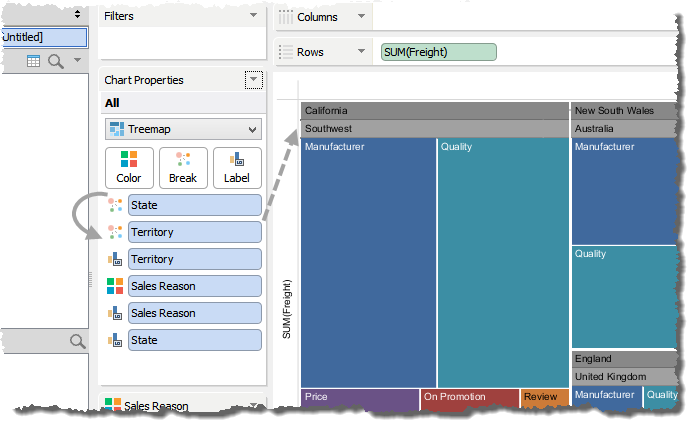Open the Filters panel dropdown arrow
Screen dimensions: 695x427
(253, 15)
